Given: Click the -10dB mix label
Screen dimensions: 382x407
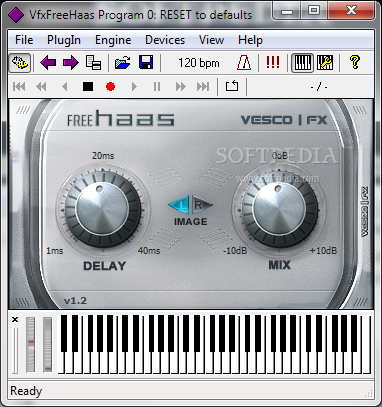Looking at the screenshot, I should pos(235,251).
